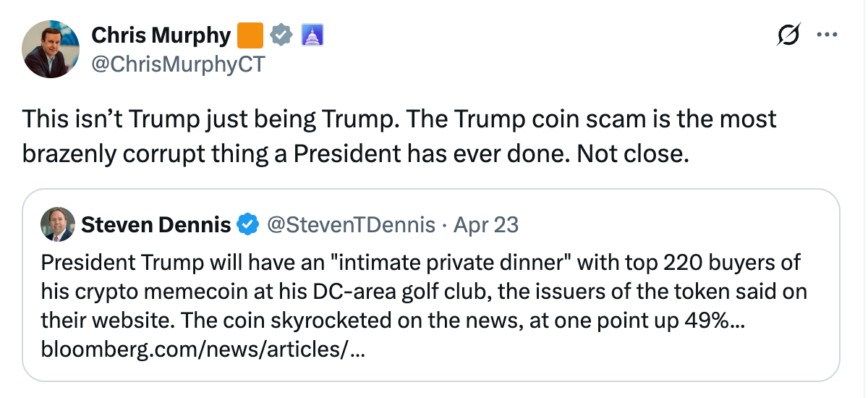
Task: Click the "Trump coin scam" phrase in tweet
Action: click(537, 119)
